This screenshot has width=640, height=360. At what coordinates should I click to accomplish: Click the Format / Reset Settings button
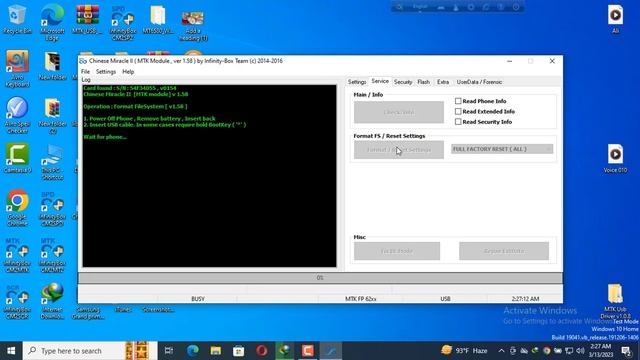pos(399,150)
